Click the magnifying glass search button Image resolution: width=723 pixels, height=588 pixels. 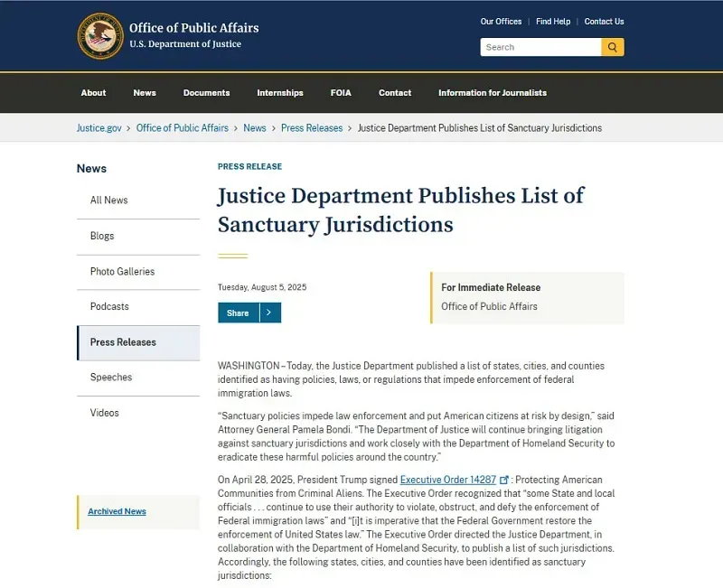pyautogui.click(x=613, y=47)
